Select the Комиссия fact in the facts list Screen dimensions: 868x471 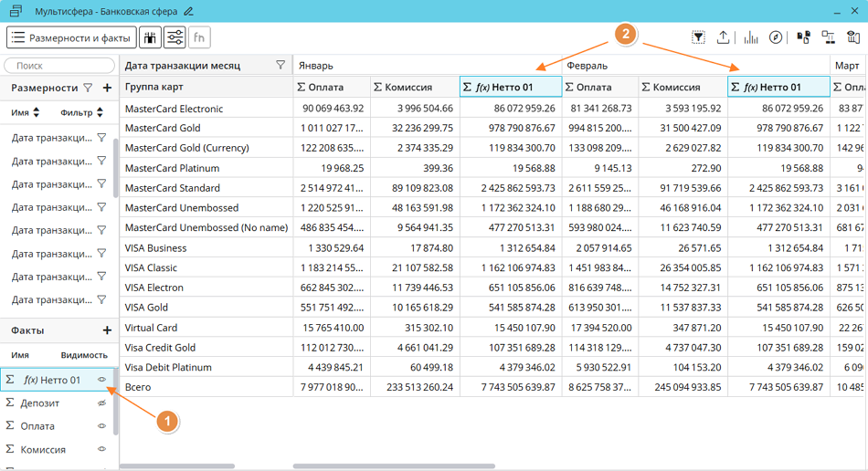[43, 449]
